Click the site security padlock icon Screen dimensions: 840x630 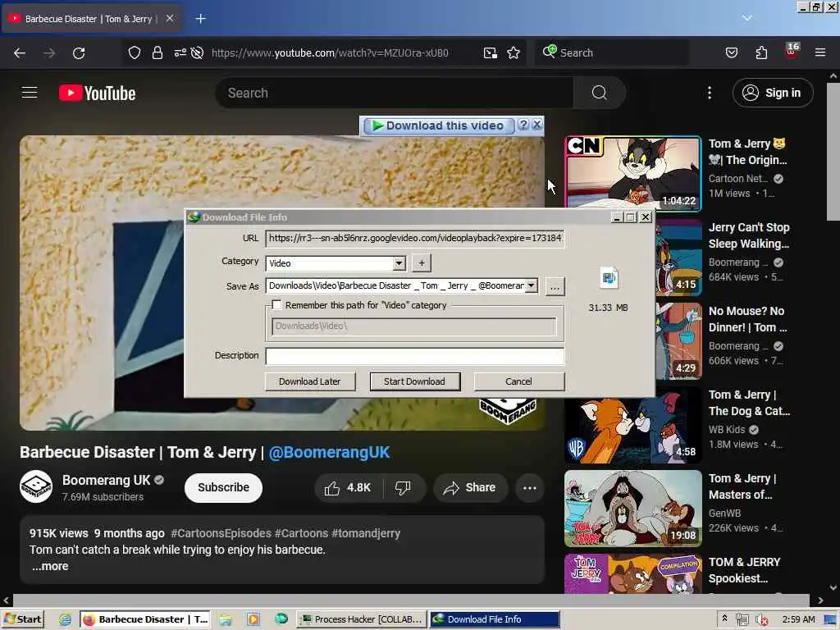tap(157, 52)
